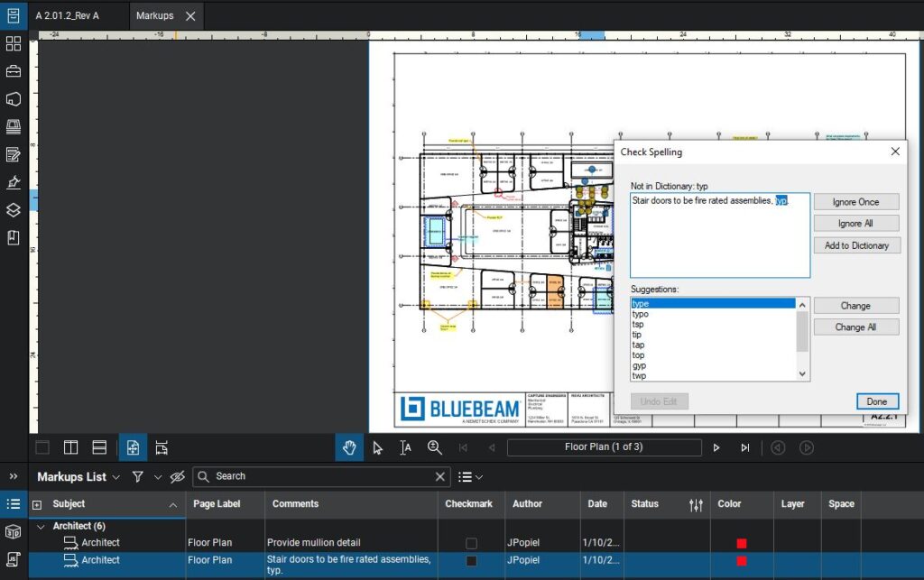Viewport: 924px width, 580px height.
Task: Choose the Select arrow cursor tool
Action: coord(377,447)
